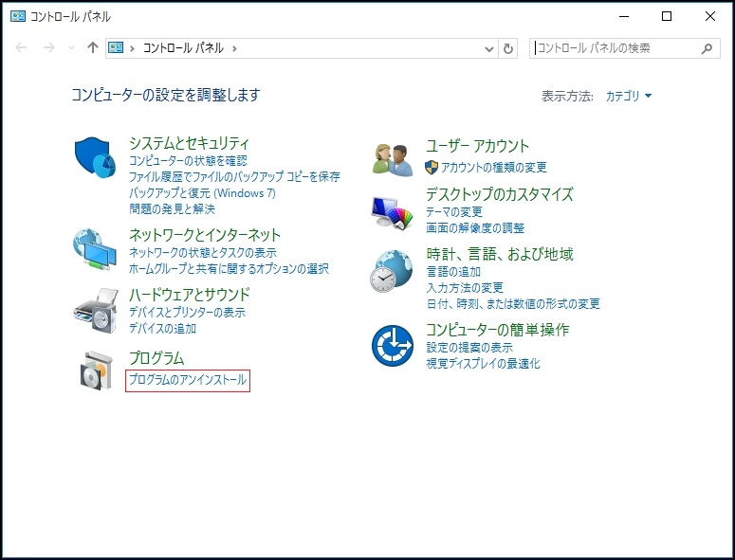Click the User Accounts people icon

[393, 160]
